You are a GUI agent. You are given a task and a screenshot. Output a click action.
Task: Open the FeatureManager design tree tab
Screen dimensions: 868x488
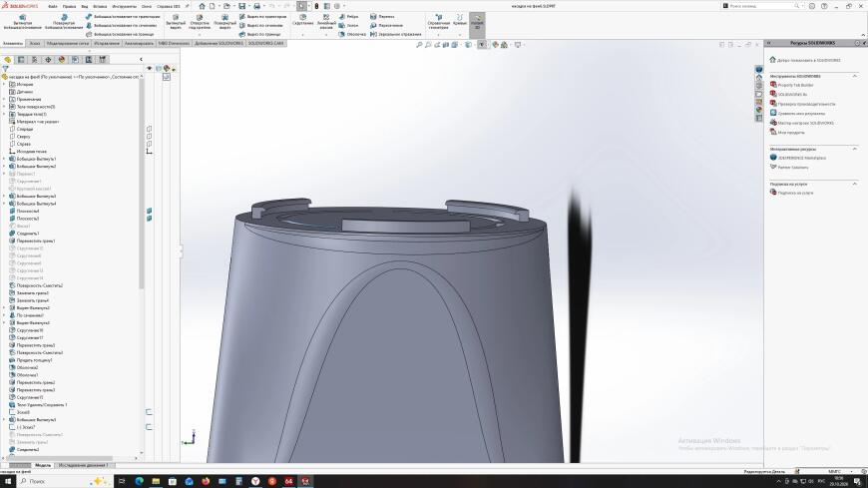click(8, 59)
